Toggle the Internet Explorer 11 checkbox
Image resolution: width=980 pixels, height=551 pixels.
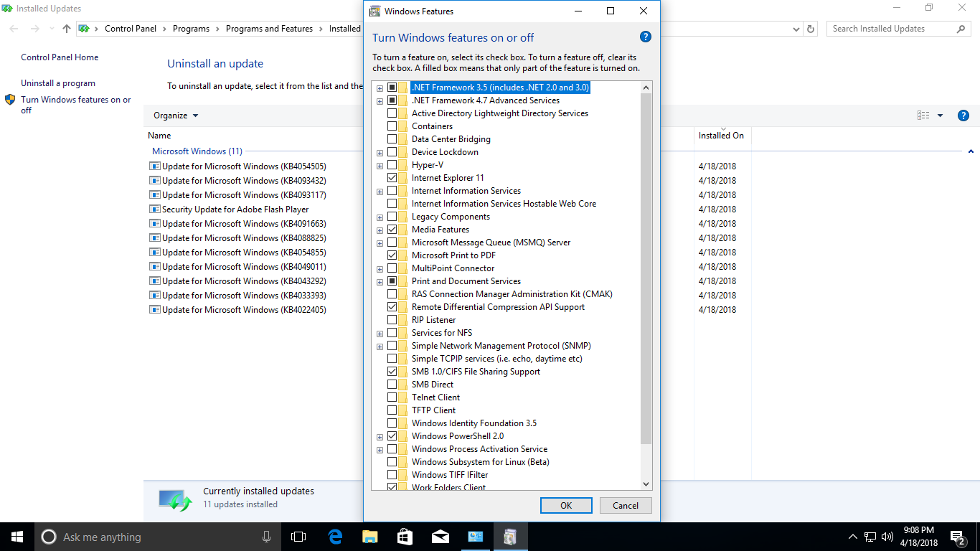tap(392, 178)
